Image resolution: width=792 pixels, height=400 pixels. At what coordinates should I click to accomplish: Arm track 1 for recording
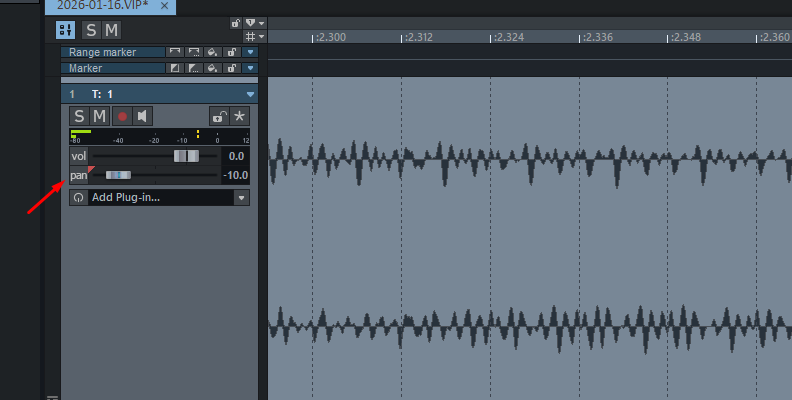[x=122, y=116]
